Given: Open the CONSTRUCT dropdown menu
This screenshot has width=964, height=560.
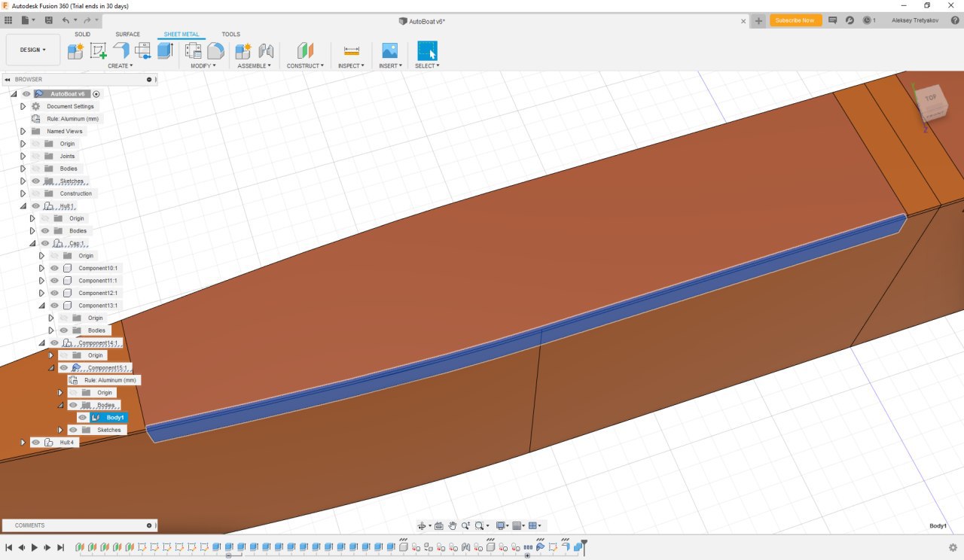Looking at the screenshot, I should [x=305, y=65].
